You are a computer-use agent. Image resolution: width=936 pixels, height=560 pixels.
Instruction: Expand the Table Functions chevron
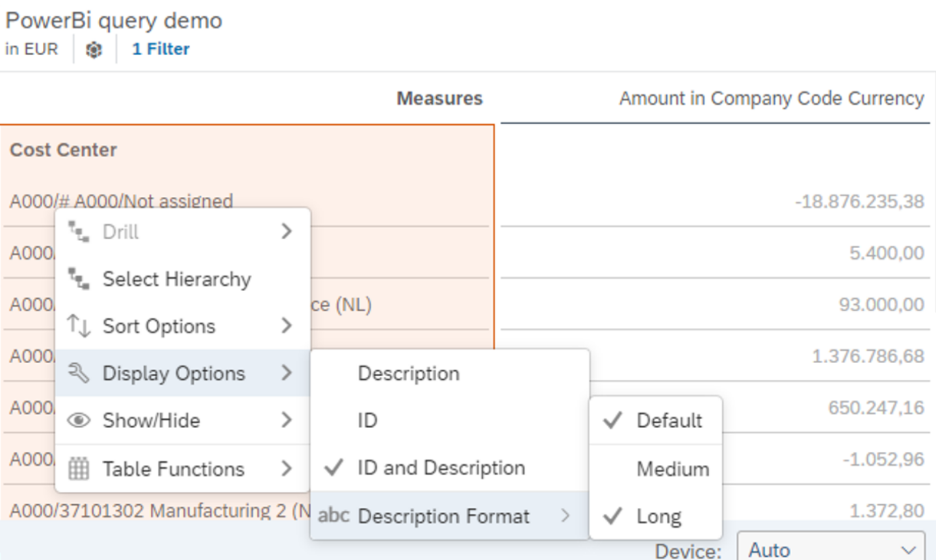287,468
